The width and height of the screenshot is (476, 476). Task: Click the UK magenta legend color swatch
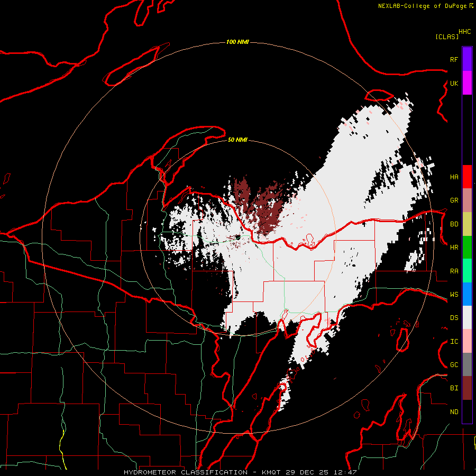click(467, 83)
